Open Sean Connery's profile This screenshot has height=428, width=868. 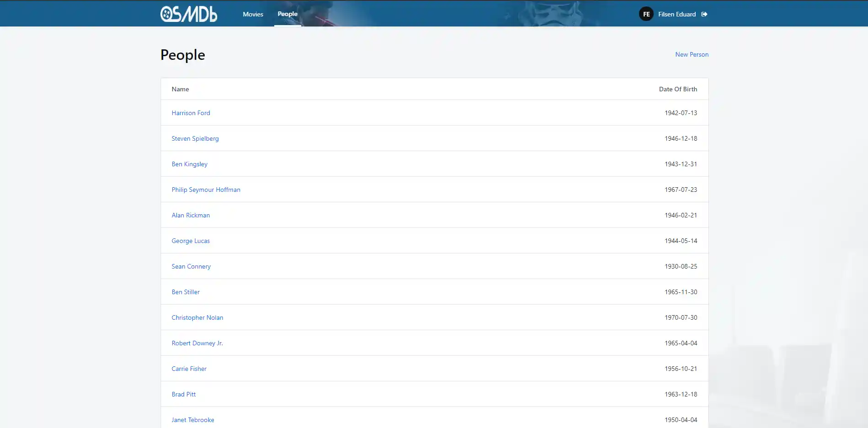point(191,266)
